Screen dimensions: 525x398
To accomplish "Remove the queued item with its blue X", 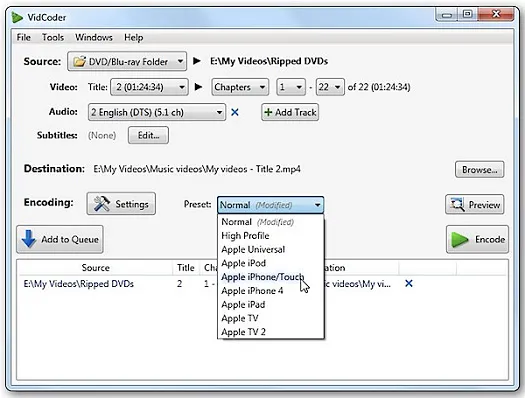I will (409, 284).
